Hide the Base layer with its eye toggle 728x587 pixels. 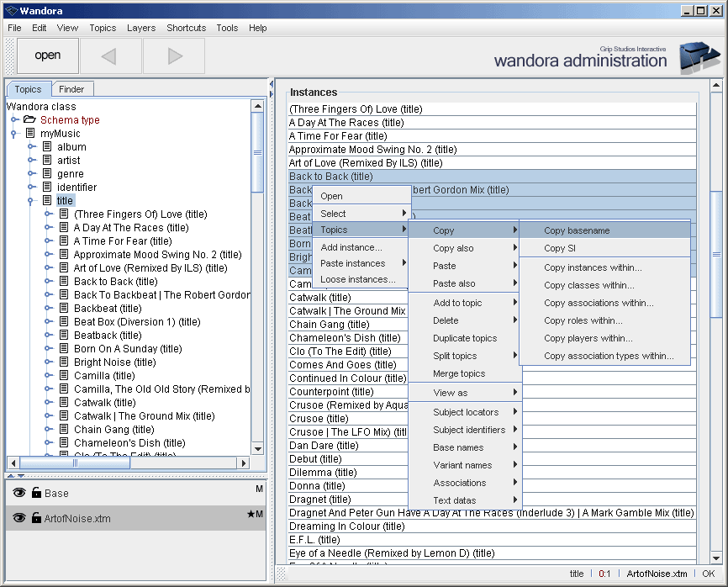pos(18,493)
